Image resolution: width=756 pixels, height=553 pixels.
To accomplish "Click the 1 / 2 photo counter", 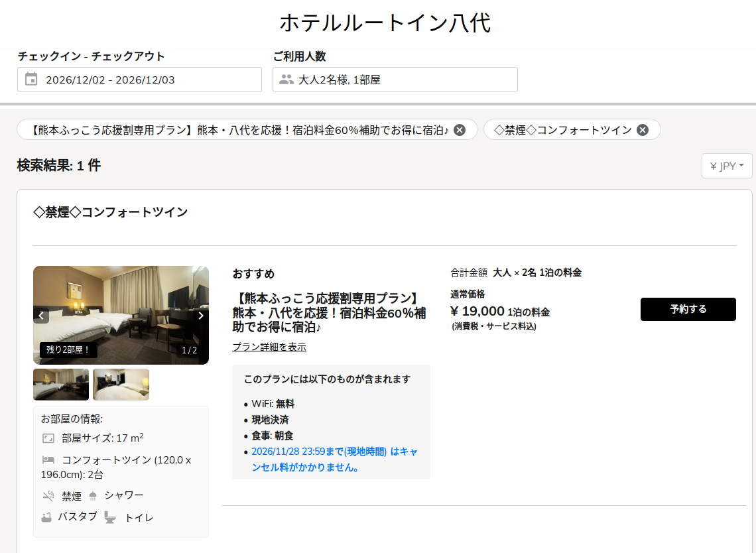I will click(x=190, y=351).
